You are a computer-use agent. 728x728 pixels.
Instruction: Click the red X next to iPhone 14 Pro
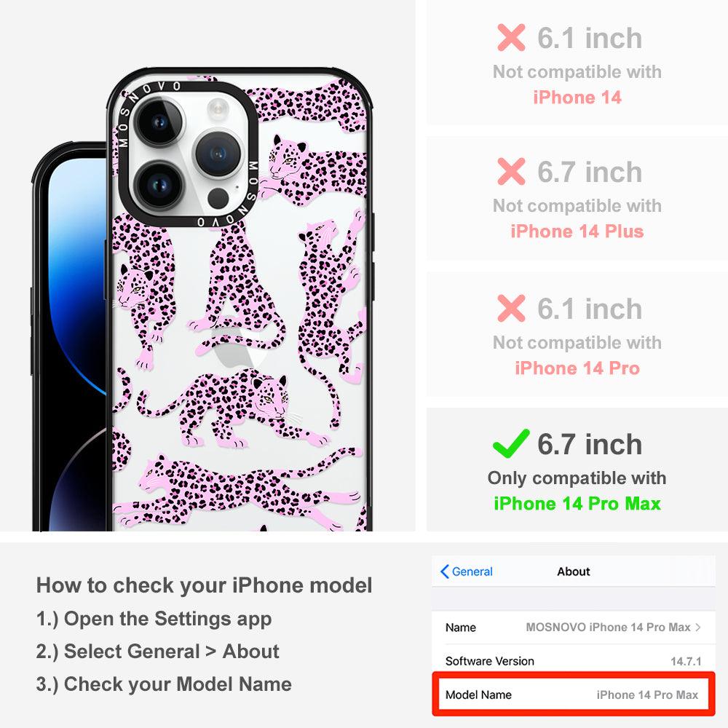pos(511,308)
